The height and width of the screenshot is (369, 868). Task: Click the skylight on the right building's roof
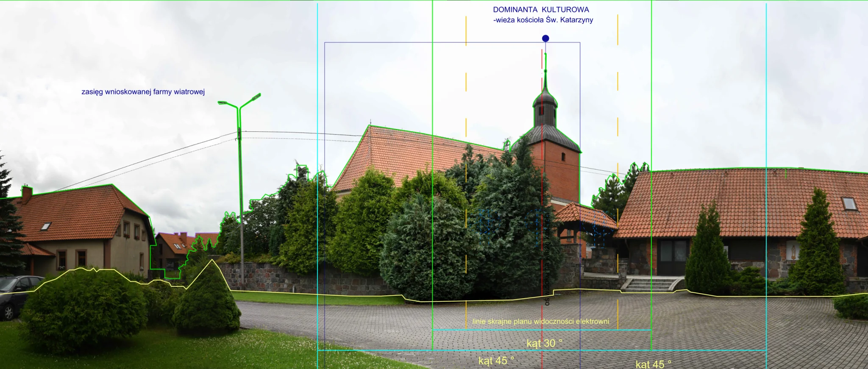coord(849,203)
